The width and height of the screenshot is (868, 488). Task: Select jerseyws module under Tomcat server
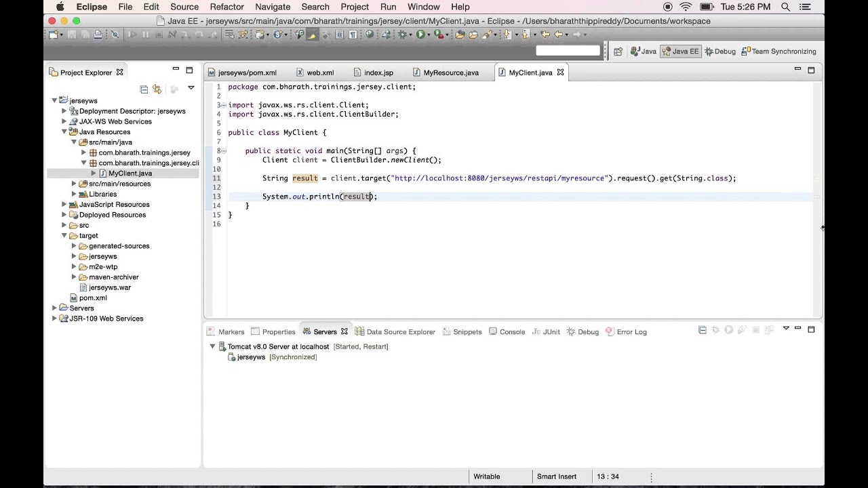[251, 357]
